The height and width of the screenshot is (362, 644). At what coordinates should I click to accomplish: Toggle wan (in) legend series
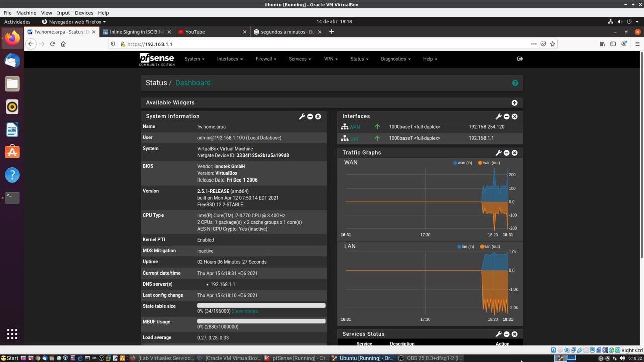coord(463,163)
